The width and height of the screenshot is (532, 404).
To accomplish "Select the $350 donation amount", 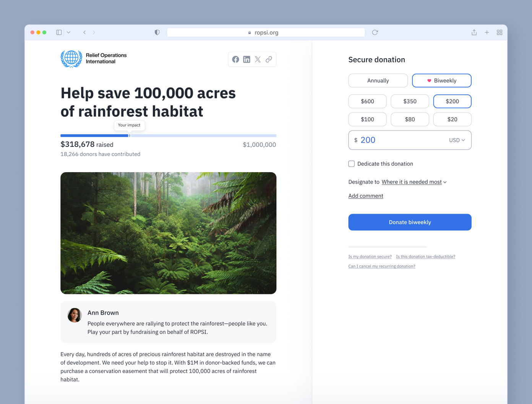I will [x=410, y=101].
